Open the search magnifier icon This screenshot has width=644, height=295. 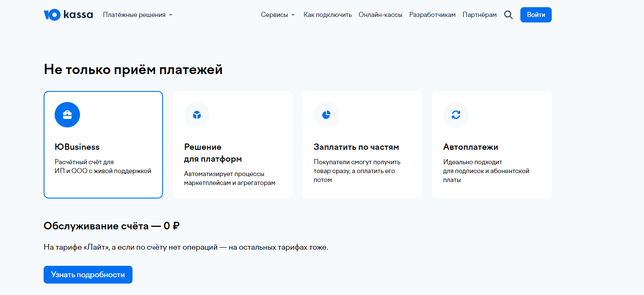508,15
